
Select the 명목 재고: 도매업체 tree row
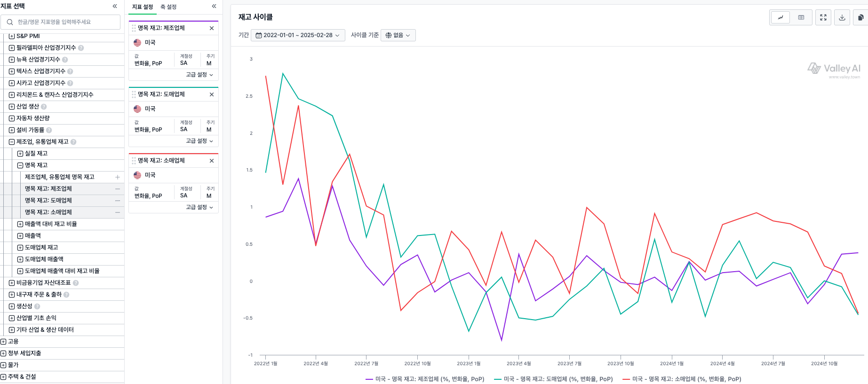[x=62, y=201]
